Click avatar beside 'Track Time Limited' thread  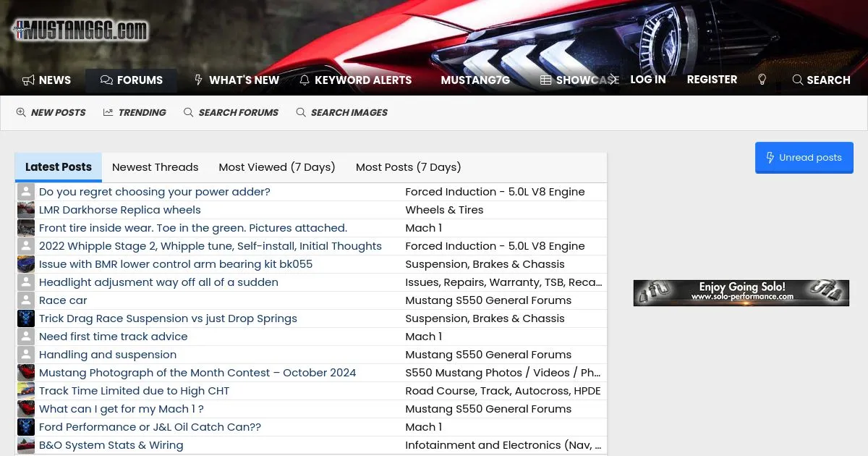coord(26,391)
